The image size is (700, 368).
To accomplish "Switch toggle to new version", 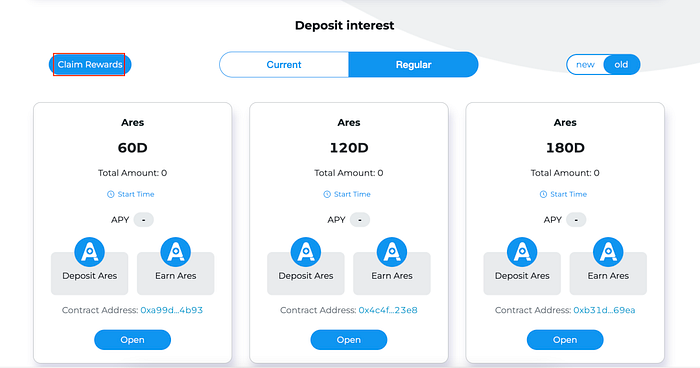I will (585, 65).
